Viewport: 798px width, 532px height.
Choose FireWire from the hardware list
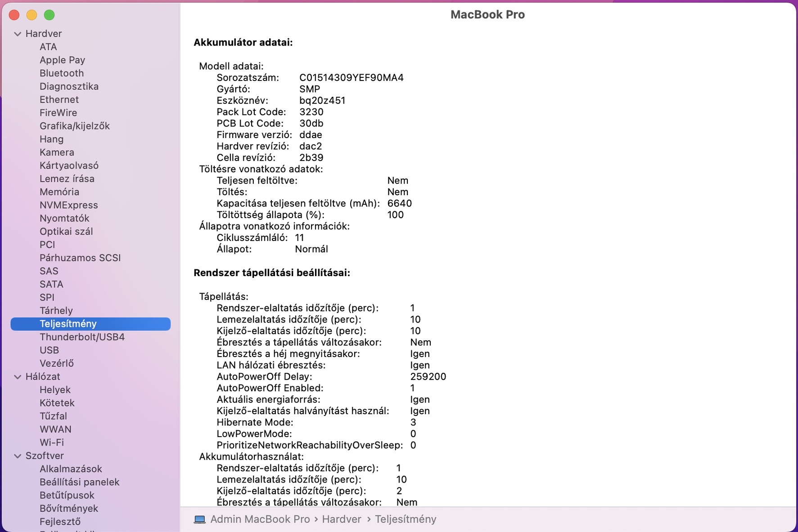[58, 113]
